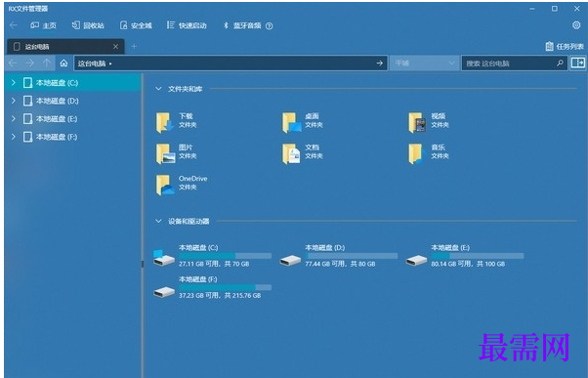Image resolution: width=588 pixels, height=378 pixels.
Task: Select the OneDrive folder icon
Action: [165, 185]
